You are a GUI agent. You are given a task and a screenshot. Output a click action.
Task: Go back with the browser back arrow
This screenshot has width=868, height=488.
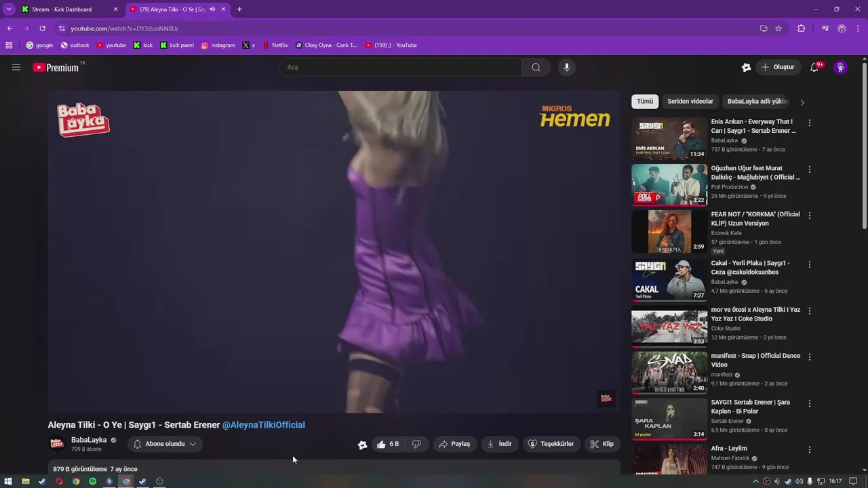(x=9, y=28)
